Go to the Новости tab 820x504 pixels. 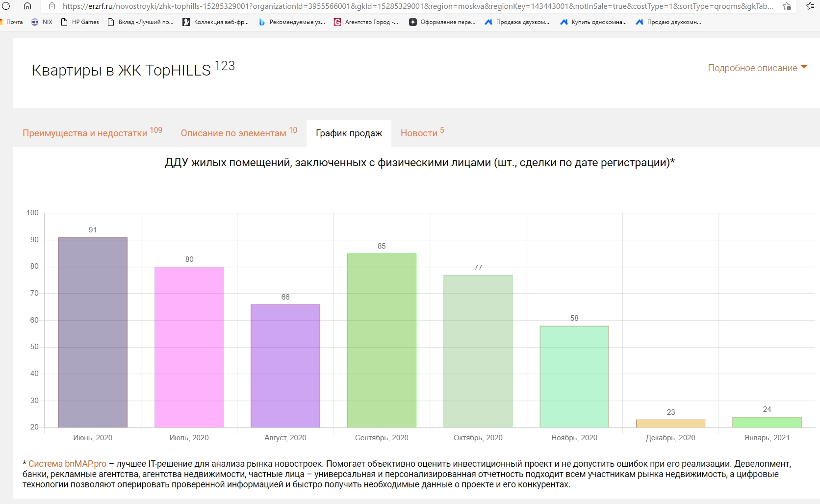tap(419, 133)
